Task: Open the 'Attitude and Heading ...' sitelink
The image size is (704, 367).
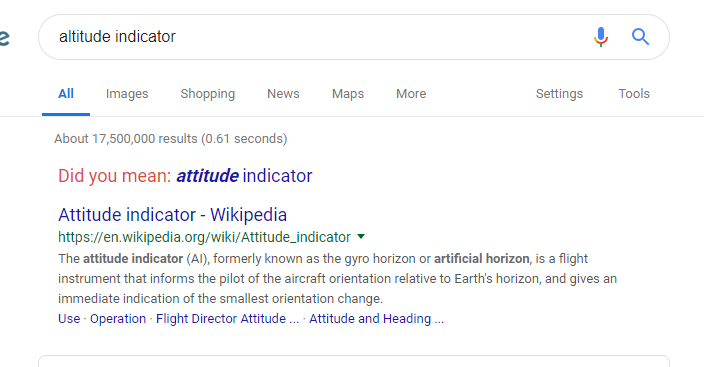Action: [376, 318]
